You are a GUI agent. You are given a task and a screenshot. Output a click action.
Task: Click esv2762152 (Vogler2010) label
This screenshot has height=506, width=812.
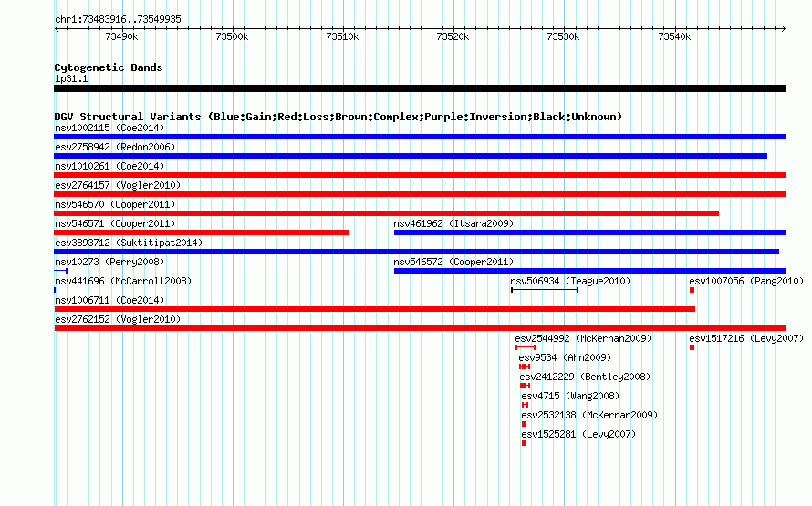tap(118, 319)
